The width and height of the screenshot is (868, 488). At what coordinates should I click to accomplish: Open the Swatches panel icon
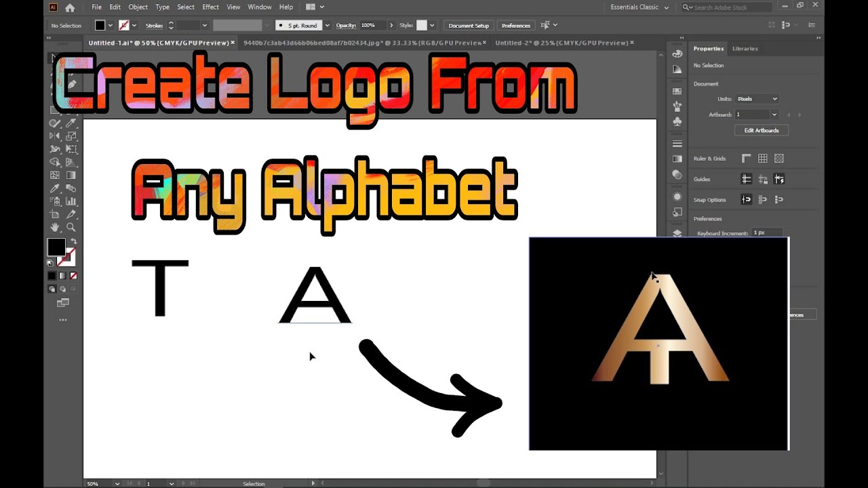(x=677, y=91)
